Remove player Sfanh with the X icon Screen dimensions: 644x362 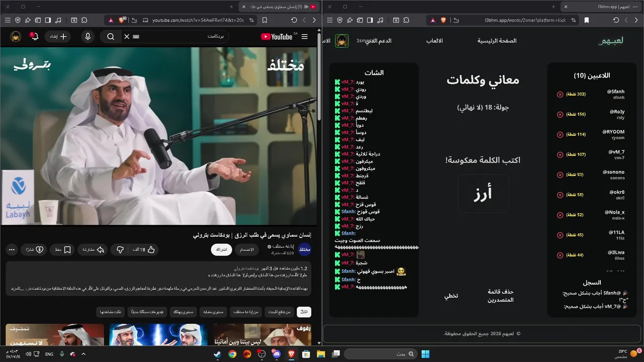tap(560, 95)
